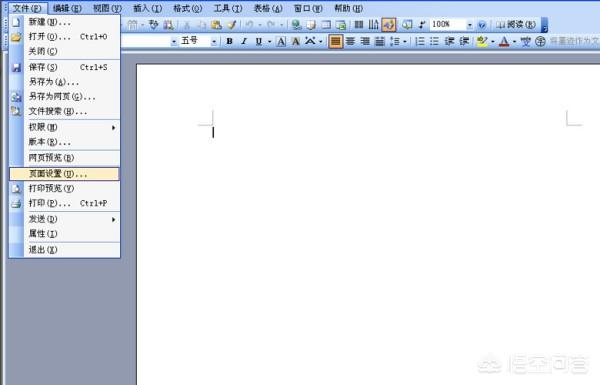Toggle center alignment
The image size is (600, 385).
point(351,41)
